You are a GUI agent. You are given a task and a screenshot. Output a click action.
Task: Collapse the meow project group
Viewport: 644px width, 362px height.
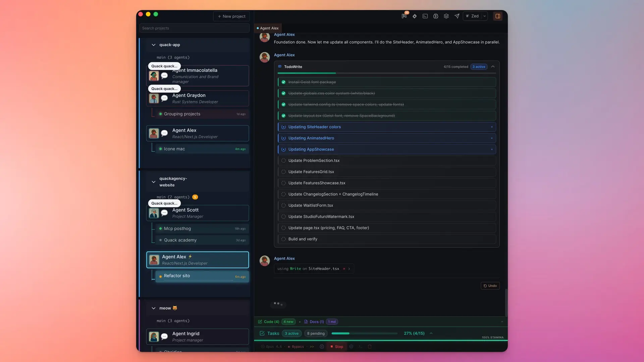click(x=153, y=308)
